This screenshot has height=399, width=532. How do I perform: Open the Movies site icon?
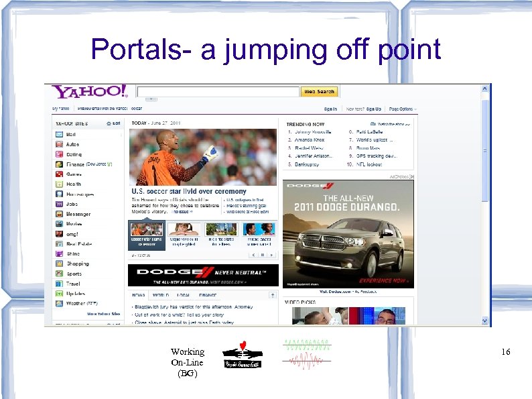coord(60,224)
